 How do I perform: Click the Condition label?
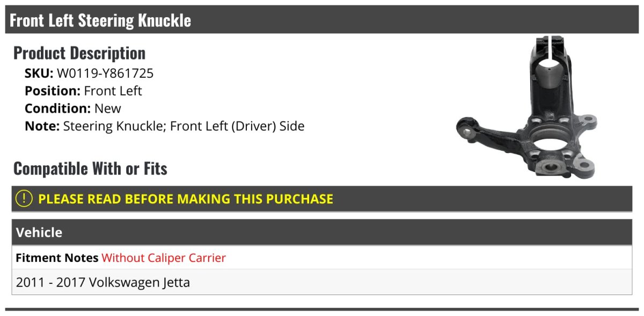[x=58, y=108]
